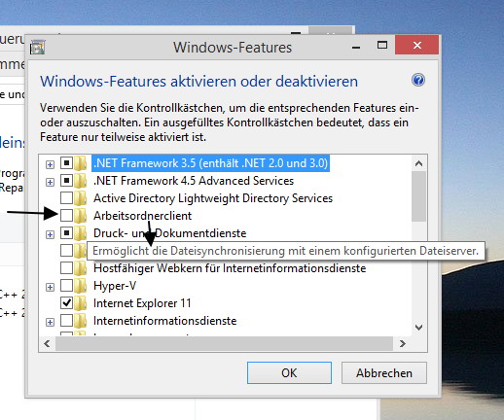
Task: Select Druck- und Dokumentdienste row text
Action: (170, 233)
